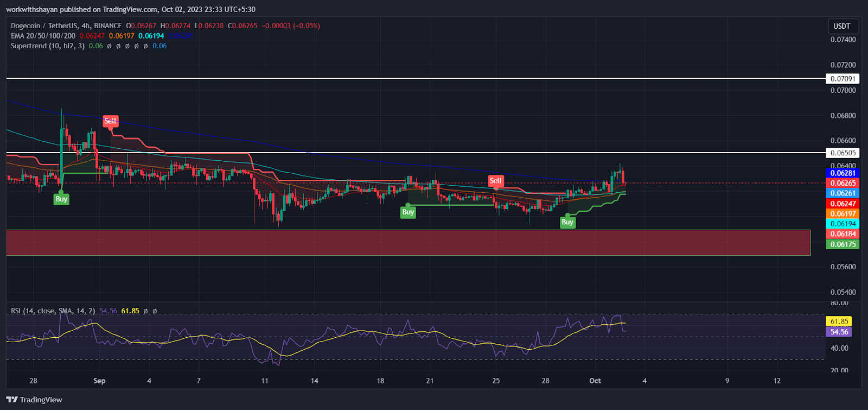Click the Sell signal marker near Sep 25
Screen dimensions: 868x410
(x=495, y=181)
